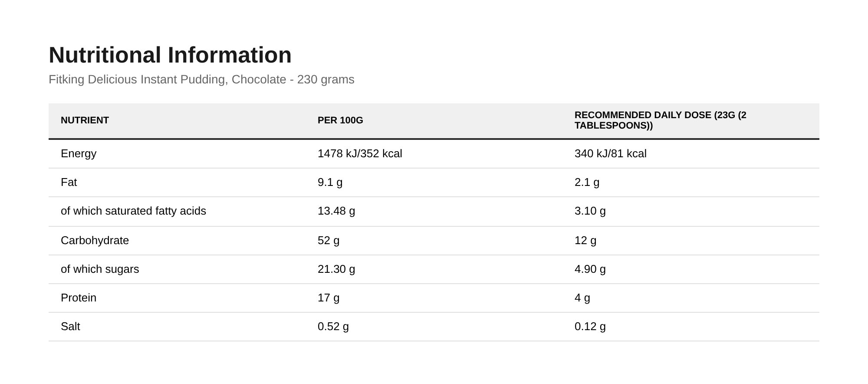Click the 0.12 g salt value

pos(590,327)
